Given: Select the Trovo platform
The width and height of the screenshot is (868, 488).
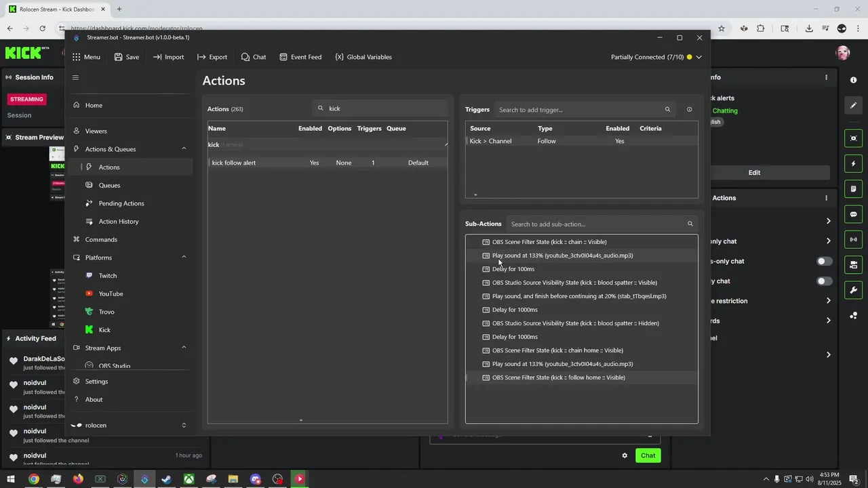Looking at the screenshot, I should coord(106,312).
